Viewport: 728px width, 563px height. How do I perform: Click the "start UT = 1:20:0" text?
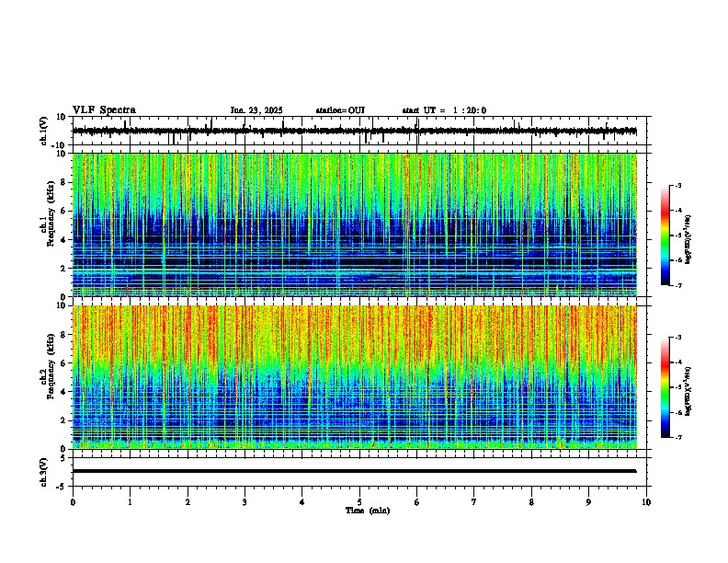click(444, 110)
